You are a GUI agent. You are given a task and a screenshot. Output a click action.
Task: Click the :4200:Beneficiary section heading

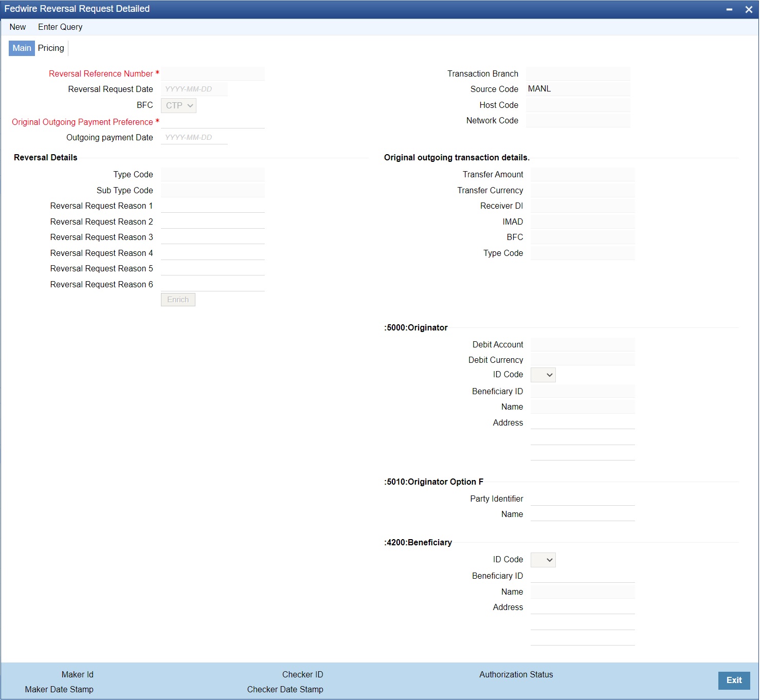[418, 542]
